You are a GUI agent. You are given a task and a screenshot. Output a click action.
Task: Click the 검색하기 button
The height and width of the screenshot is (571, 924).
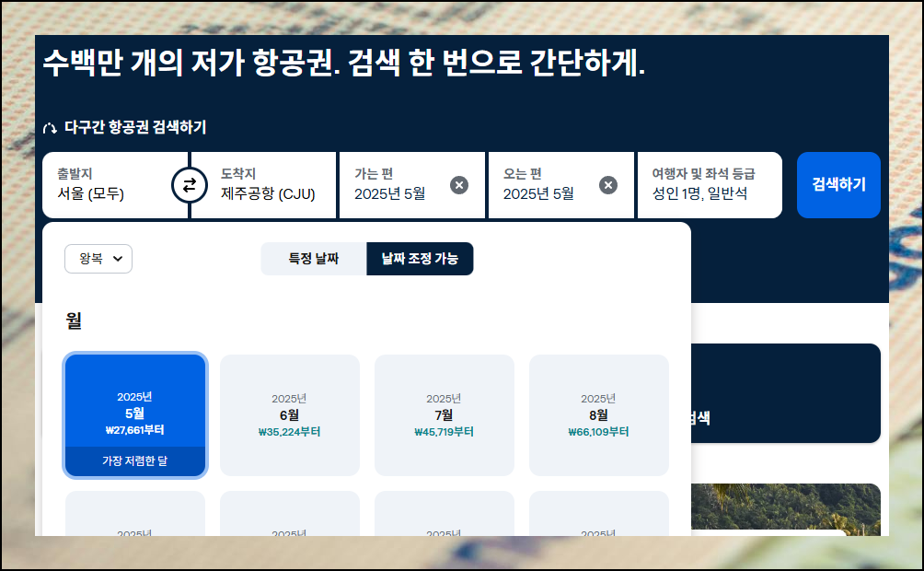[x=838, y=185]
